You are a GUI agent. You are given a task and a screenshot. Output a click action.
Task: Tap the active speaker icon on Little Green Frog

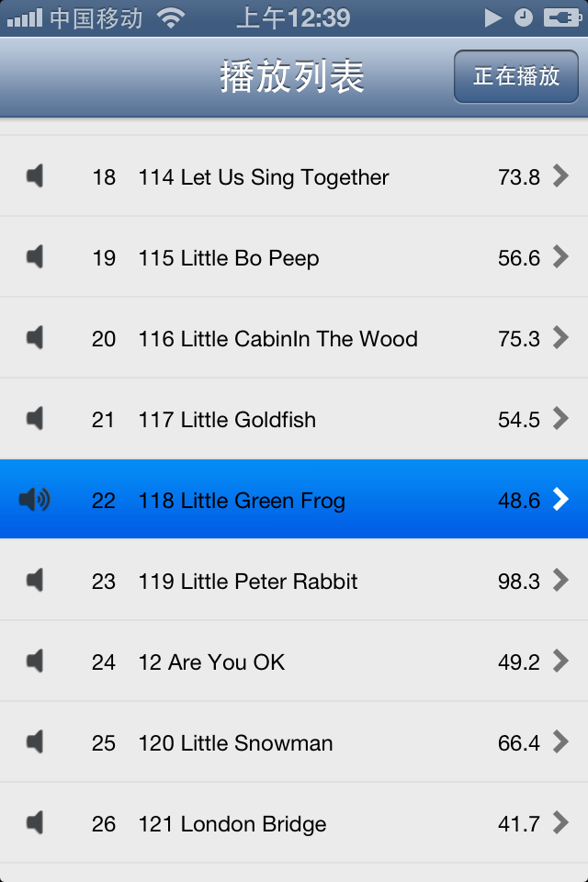[x=35, y=500]
